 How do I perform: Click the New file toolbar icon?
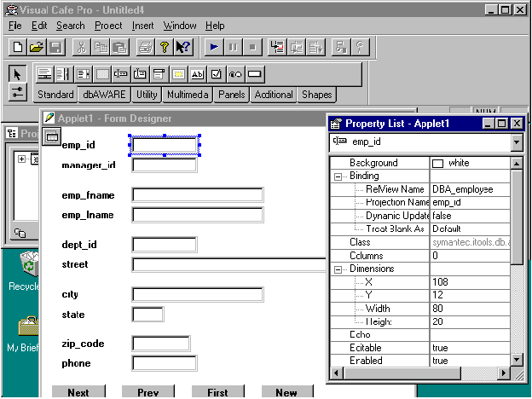click(18, 47)
